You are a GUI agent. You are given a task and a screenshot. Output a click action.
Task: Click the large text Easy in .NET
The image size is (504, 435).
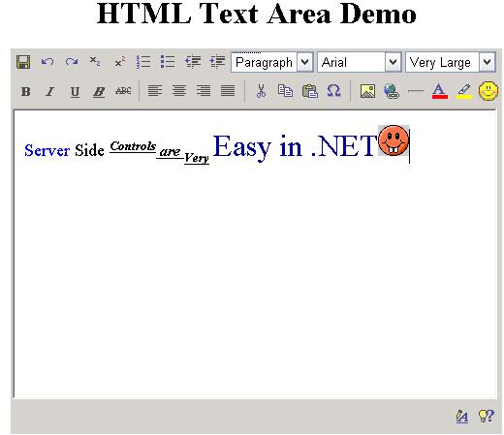tap(296, 146)
